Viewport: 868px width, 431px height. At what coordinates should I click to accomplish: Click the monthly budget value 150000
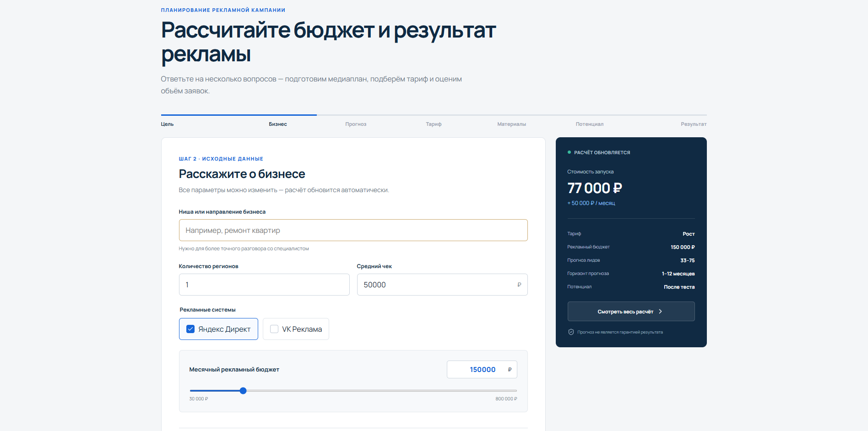(x=483, y=370)
